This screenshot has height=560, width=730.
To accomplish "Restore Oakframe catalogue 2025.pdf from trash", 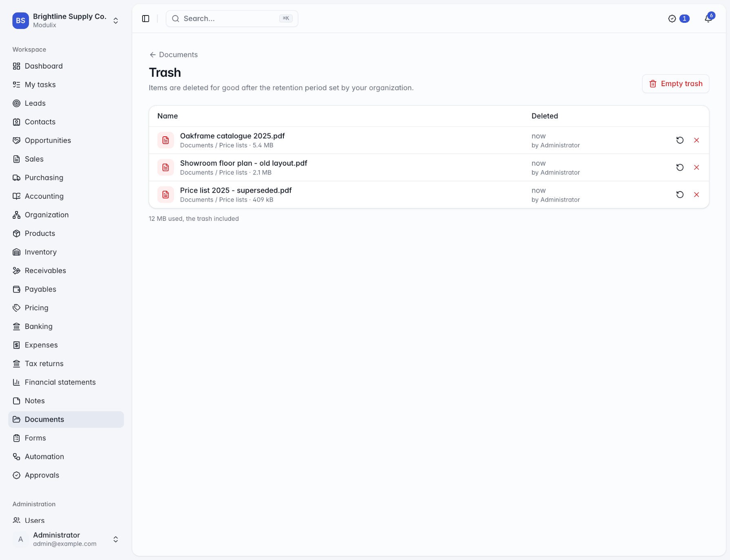I will [680, 140].
